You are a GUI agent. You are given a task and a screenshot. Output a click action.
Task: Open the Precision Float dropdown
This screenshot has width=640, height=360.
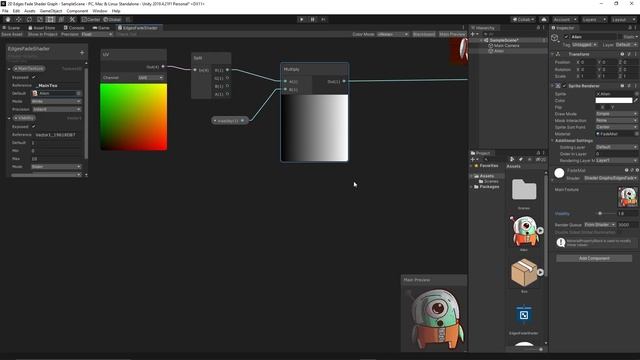[x=97, y=34]
